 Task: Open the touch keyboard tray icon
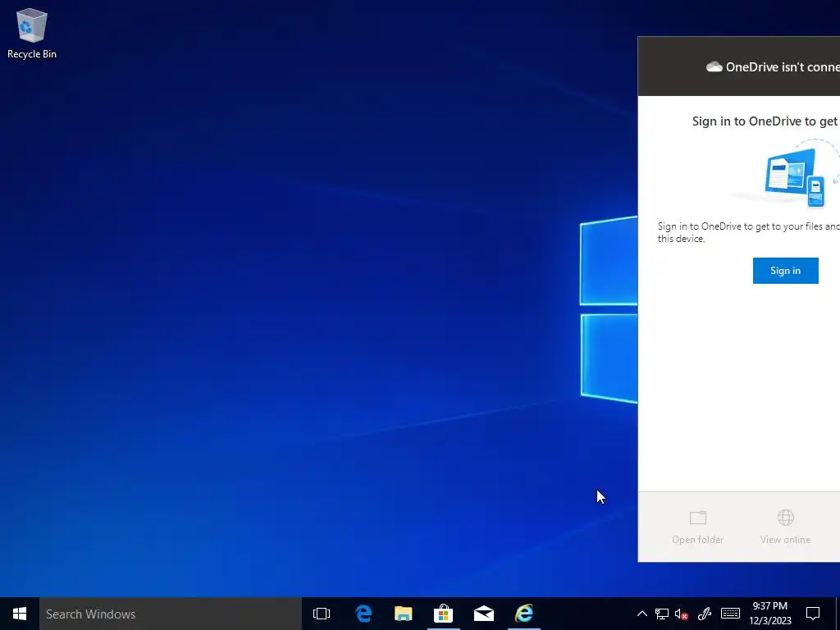pos(730,614)
